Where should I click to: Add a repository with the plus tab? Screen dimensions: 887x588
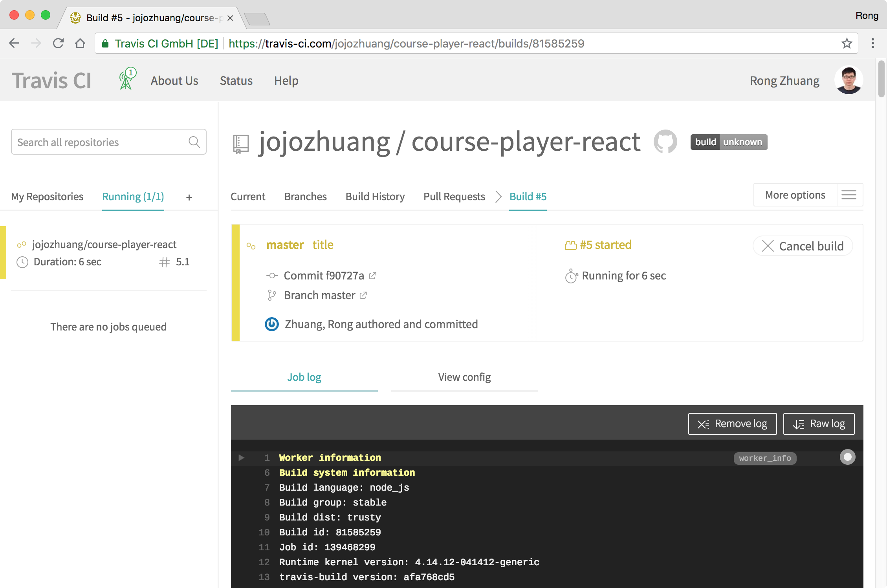(x=189, y=197)
